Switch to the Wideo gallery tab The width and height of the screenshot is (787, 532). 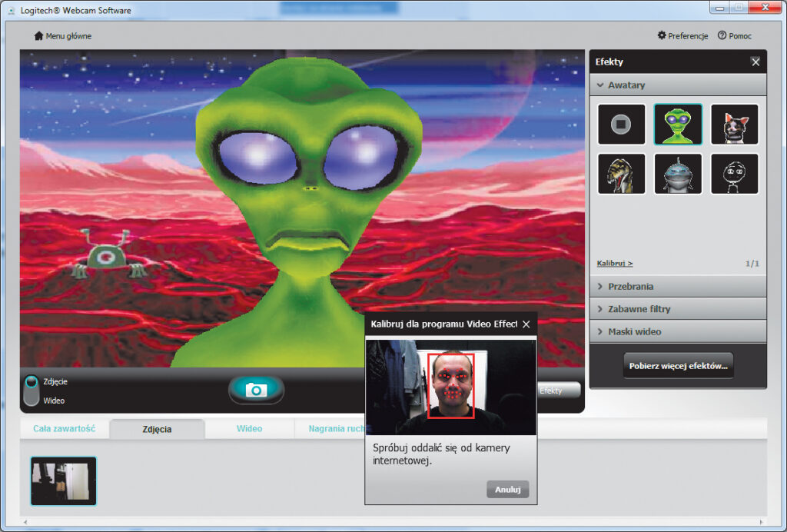(249, 429)
